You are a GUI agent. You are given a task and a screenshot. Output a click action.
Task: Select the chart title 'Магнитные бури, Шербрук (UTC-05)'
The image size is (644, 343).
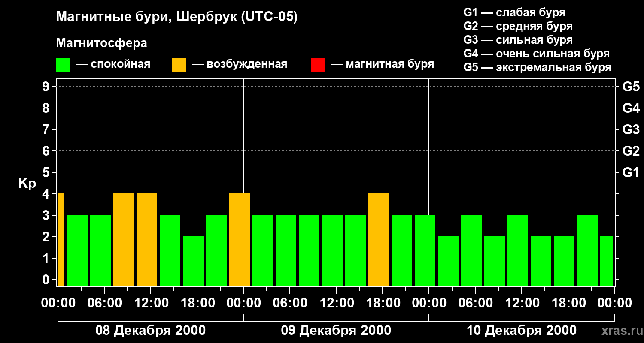coord(176,18)
